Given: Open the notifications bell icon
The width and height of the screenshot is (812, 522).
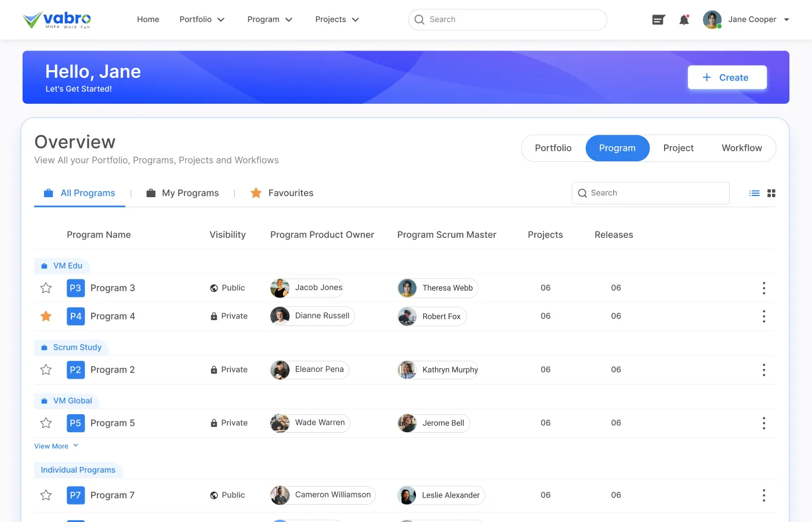Looking at the screenshot, I should tap(684, 20).
